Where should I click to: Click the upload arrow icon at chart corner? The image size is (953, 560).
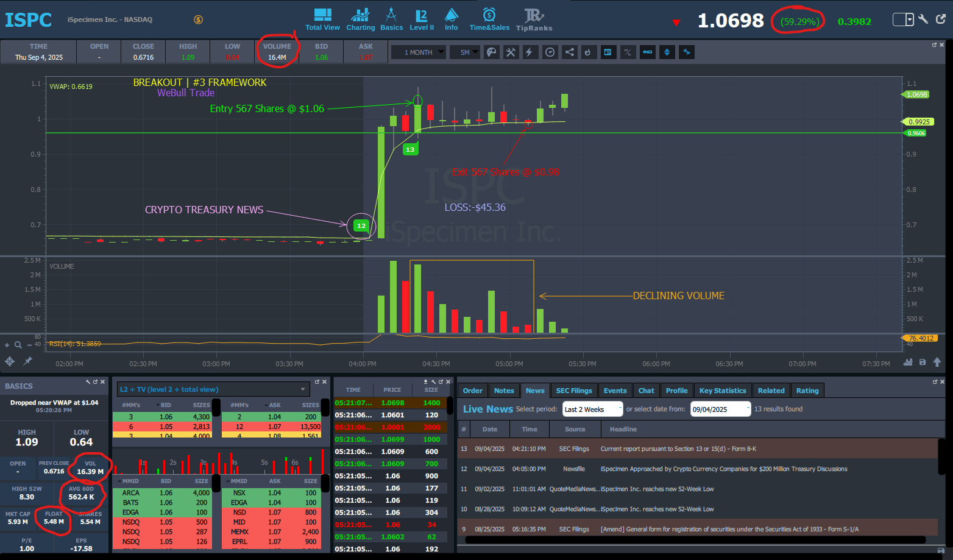click(937, 362)
